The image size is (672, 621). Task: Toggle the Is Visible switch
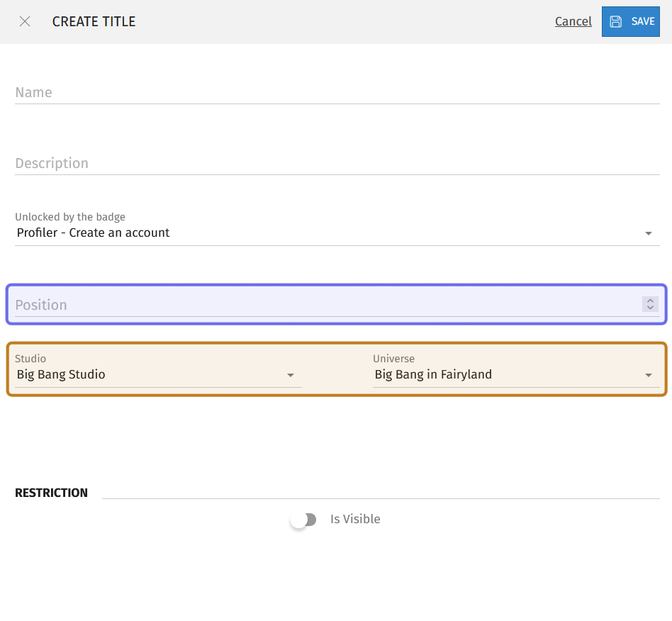tap(303, 520)
